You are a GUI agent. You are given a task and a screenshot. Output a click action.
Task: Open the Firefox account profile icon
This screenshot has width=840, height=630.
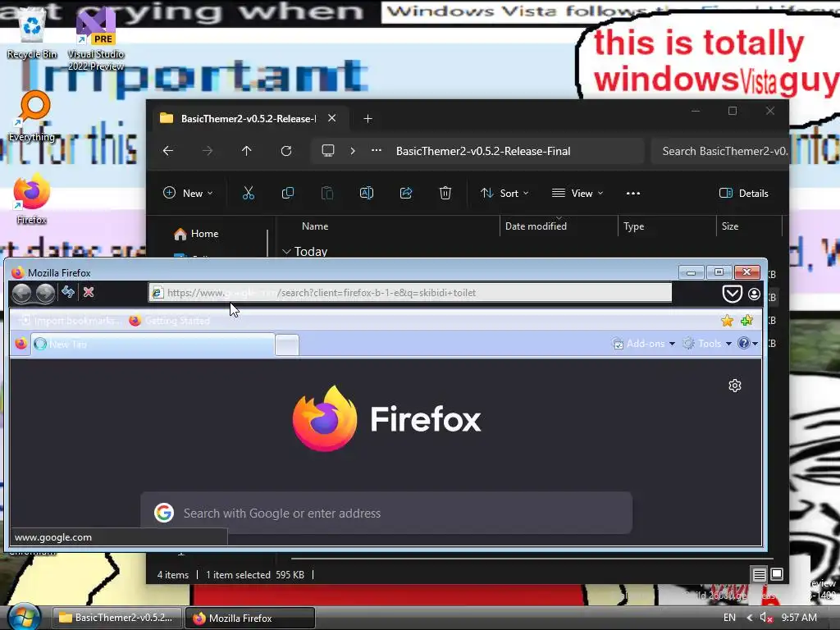(754, 294)
